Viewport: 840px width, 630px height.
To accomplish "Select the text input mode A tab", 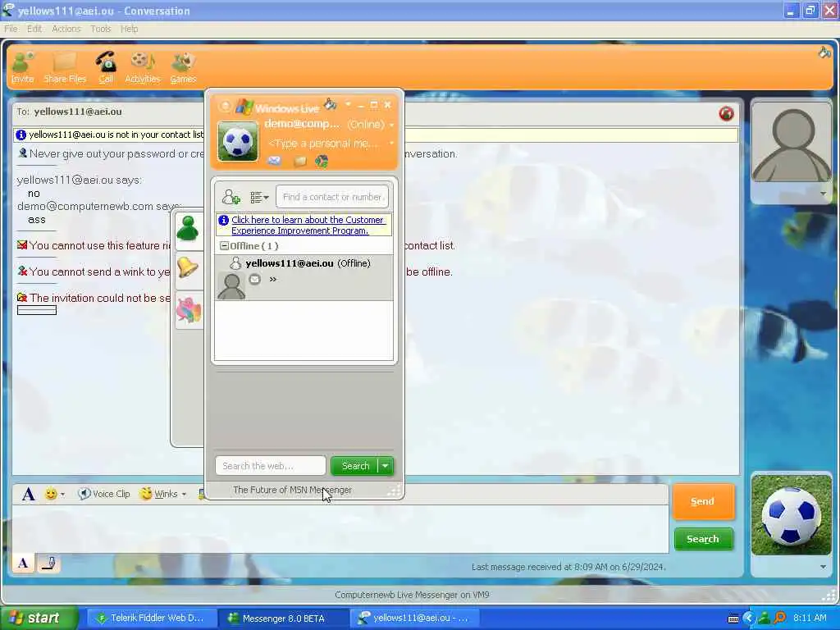I will click(x=23, y=563).
